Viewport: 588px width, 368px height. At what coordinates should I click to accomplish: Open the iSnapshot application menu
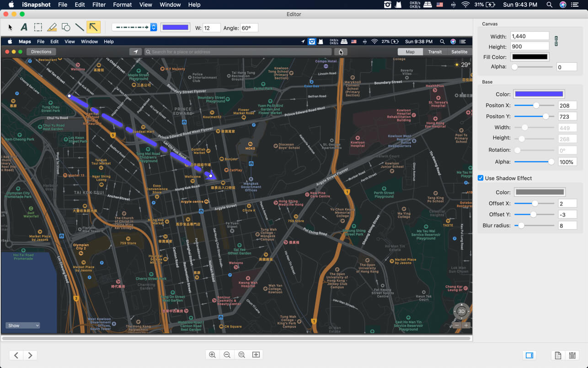[37, 5]
